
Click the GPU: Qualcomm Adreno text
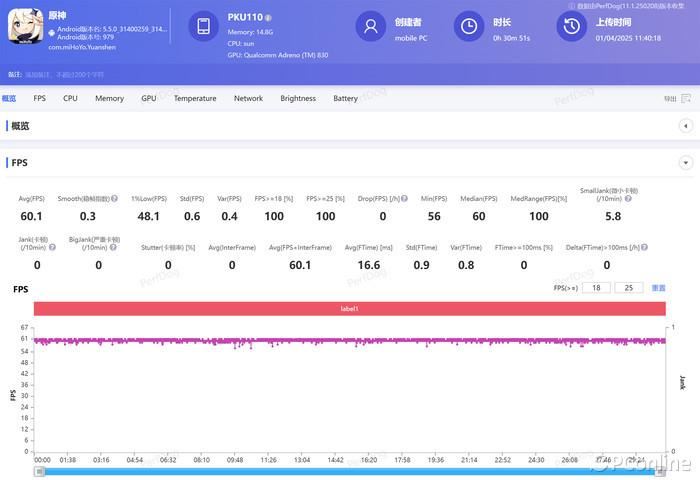(x=278, y=55)
